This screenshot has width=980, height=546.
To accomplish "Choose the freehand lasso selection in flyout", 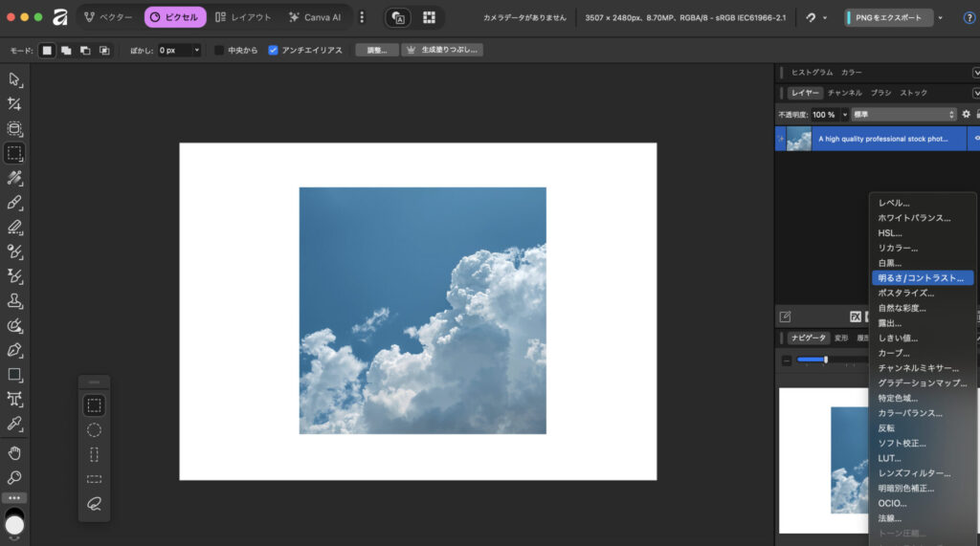I will click(94, 503).
